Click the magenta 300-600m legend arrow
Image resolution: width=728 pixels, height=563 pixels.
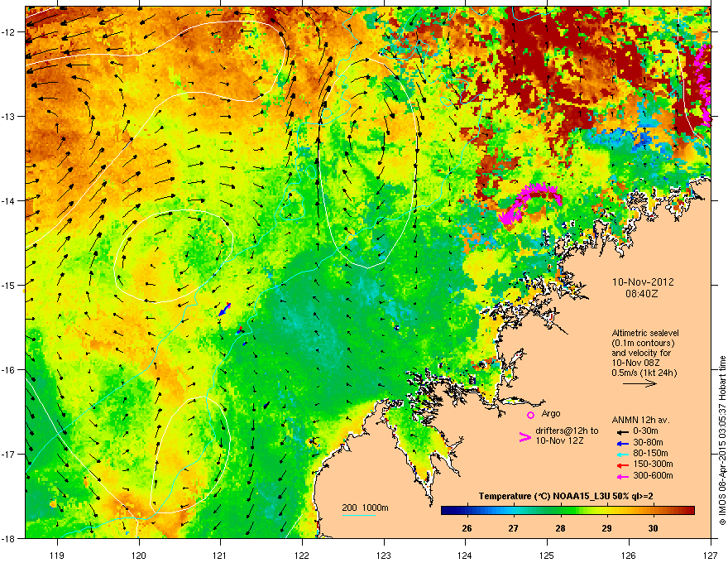tap(623, 476)
